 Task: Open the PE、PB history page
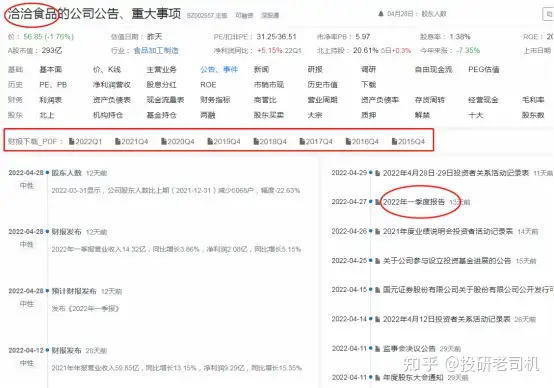pos(53,85)
